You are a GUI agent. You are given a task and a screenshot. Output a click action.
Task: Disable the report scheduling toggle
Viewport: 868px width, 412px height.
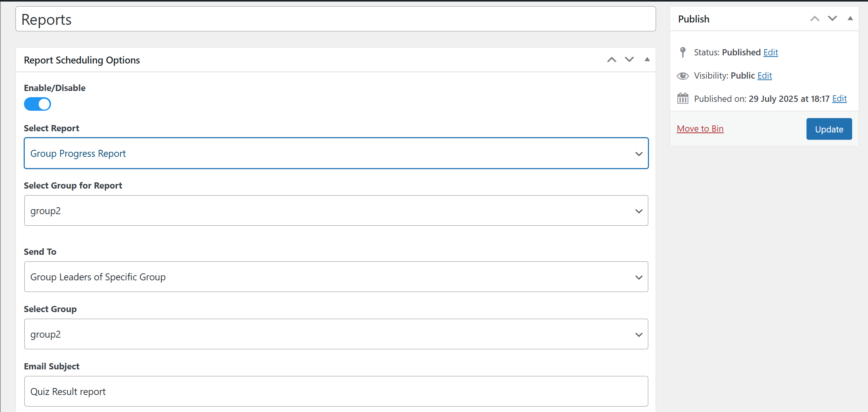point(38,104)
